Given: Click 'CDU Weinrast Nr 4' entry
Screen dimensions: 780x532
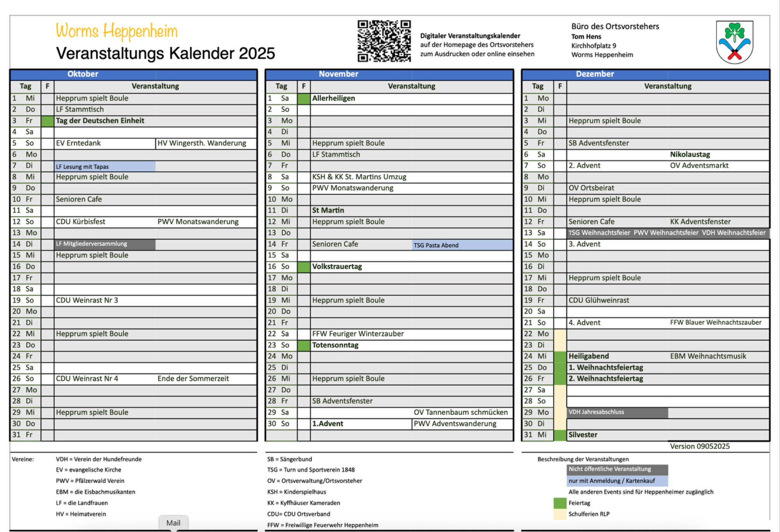Looking at the screenshot, I should [x=87, y=379].
